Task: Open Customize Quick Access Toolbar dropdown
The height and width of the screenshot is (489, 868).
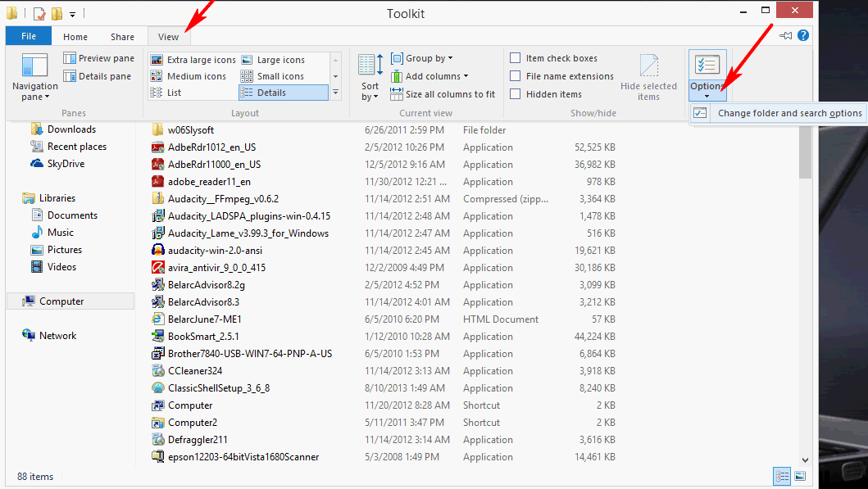Action: (x=72, y=15)
